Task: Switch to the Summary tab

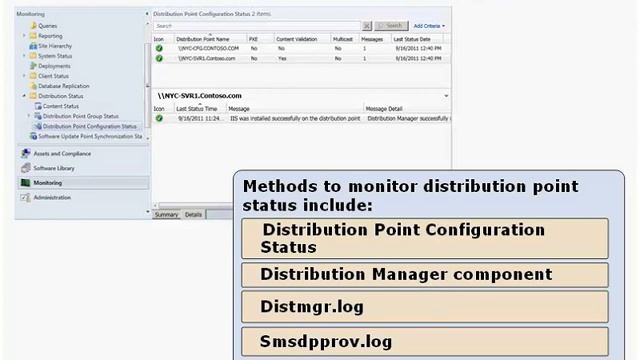Action: (167, 215)
